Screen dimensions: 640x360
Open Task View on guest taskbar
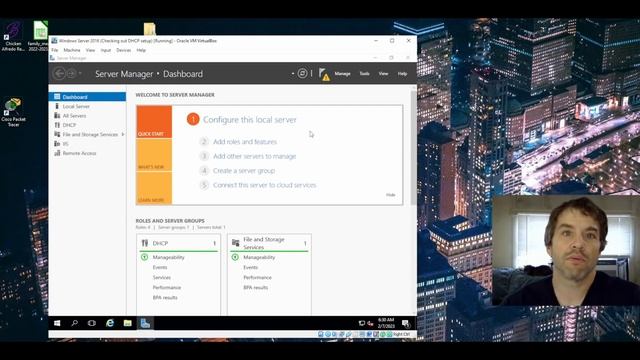click(92, 323)
